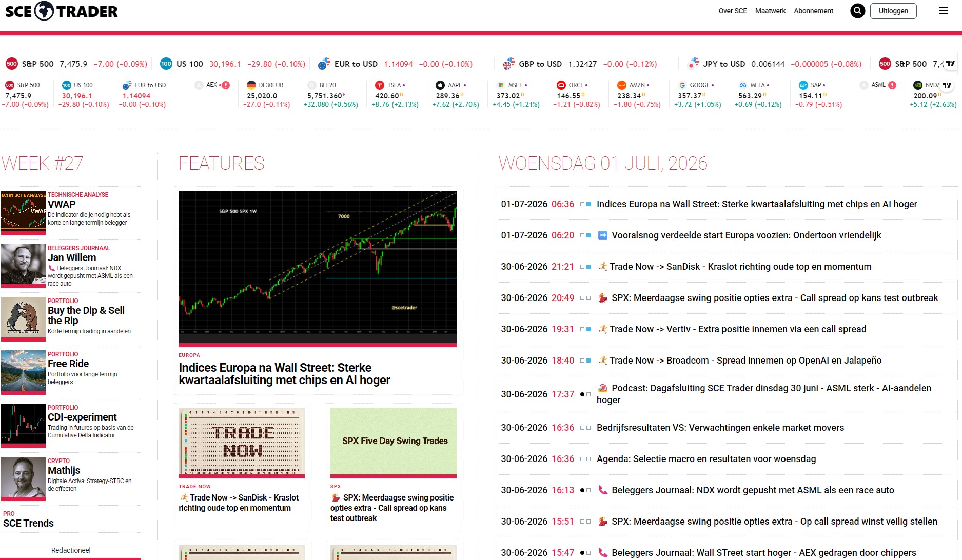The height and width of the screenshot is (560, 962).
Task: Toggle markers beside 17:37 Podcast item
Action: pos(585,394)
